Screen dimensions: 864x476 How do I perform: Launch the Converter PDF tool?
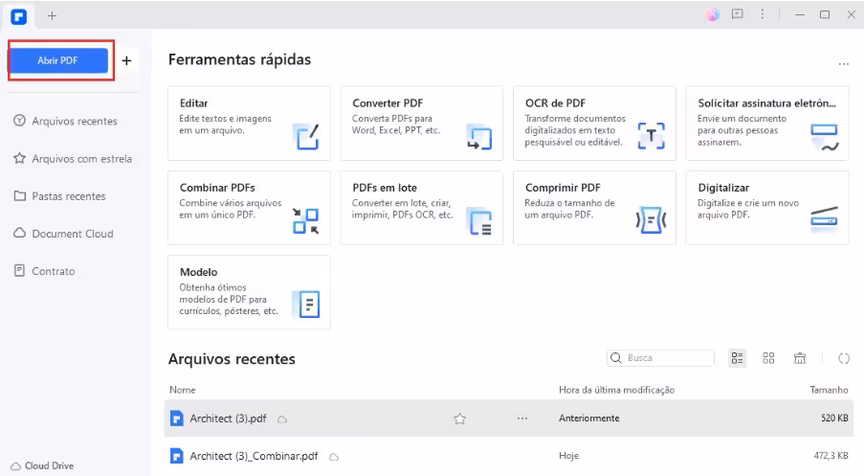tap(421, 123)
